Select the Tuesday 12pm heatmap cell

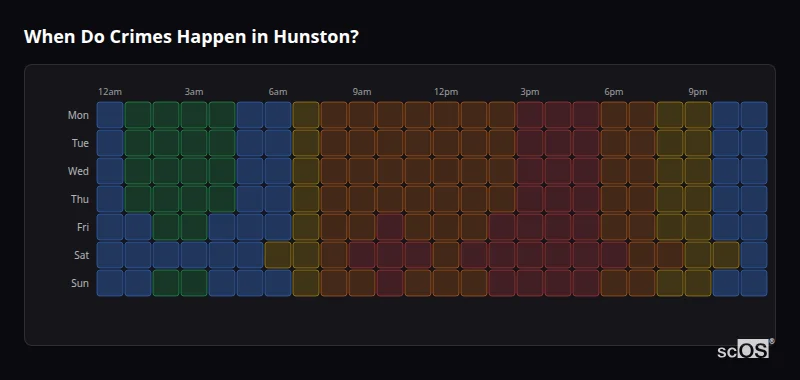click(x=446, y=143)
